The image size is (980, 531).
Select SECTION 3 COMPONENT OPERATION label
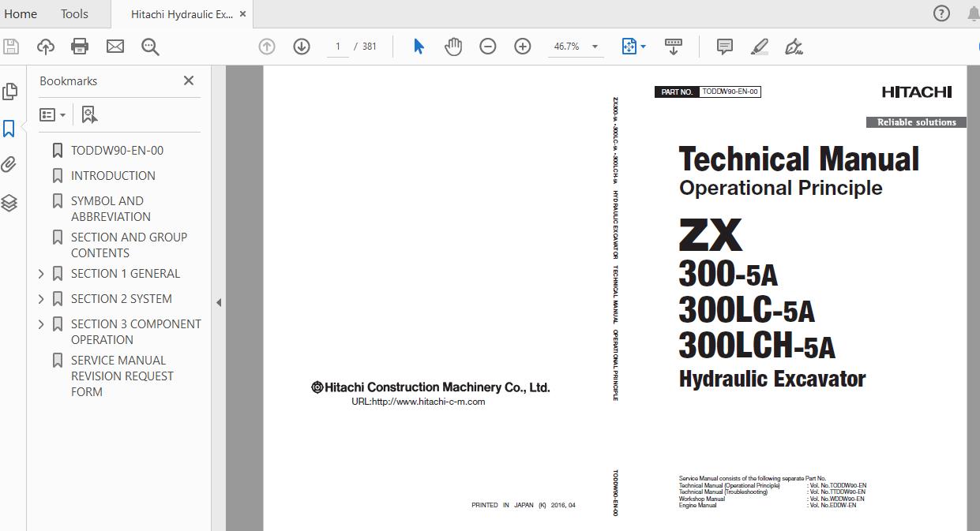[136, 332]
